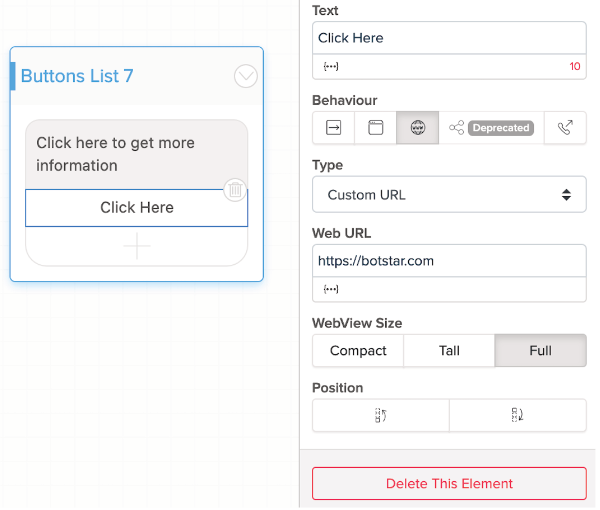Insert variable under the Text field
The height and width of the screenshot is (510, 600).
click(x=330, y=67)
